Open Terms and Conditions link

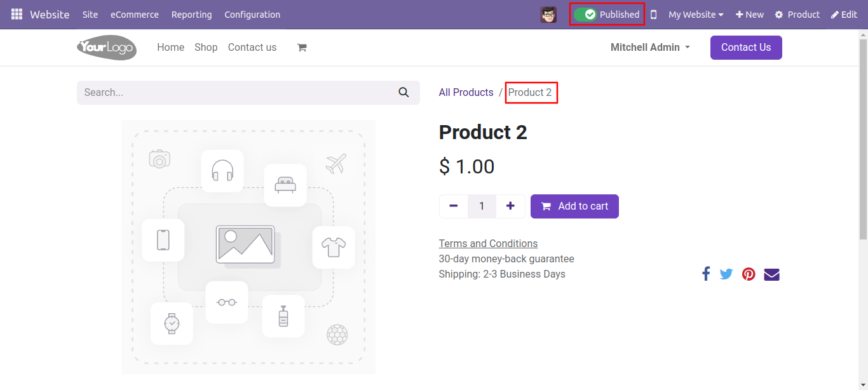[x=488, y=244]
